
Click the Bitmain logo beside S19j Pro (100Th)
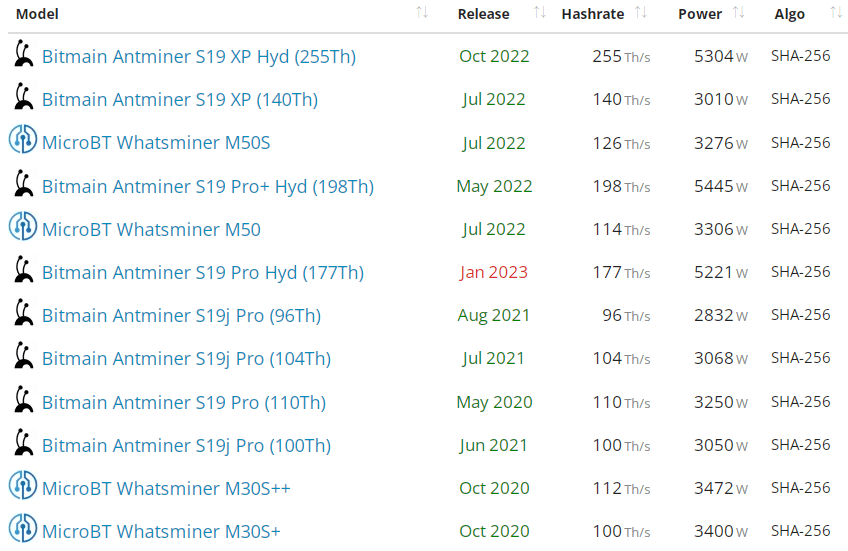(x=23, y=442)
